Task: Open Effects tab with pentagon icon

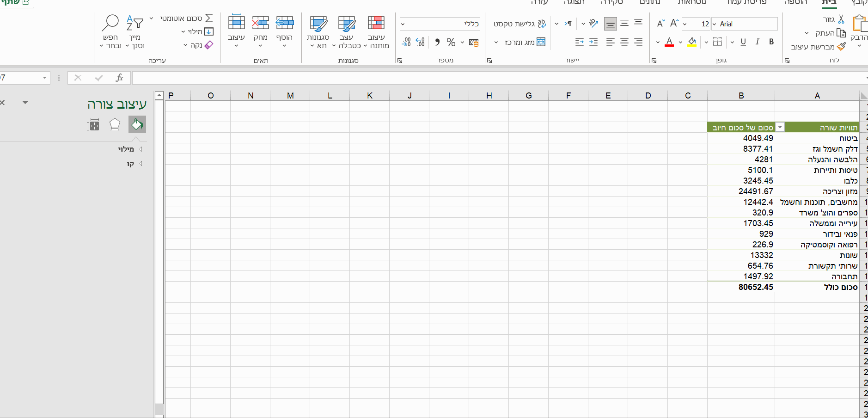Action: 115,124
